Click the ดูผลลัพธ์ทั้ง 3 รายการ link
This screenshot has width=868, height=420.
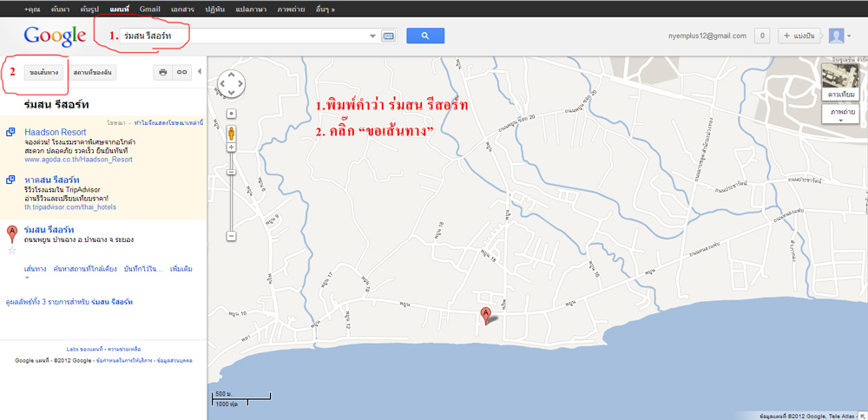pos(69,302)
